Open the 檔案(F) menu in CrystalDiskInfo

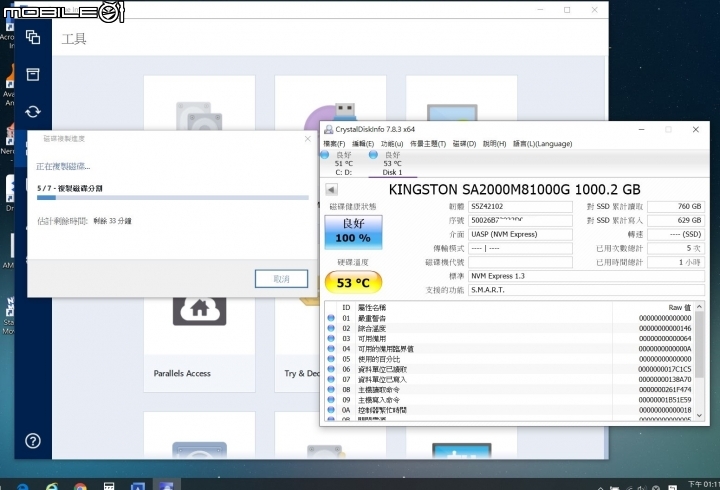tap(334, 144)
